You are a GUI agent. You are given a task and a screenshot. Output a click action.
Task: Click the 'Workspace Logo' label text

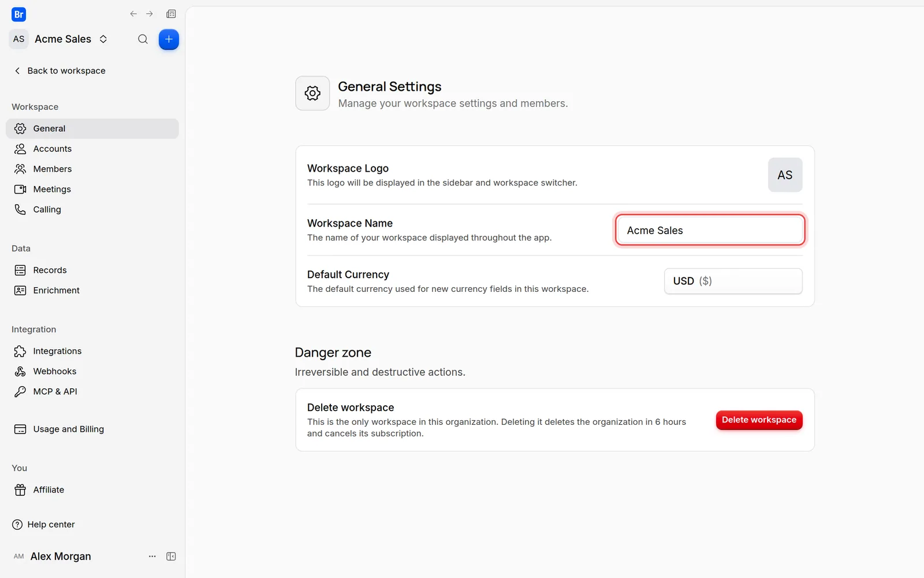pyautogui.click(x=348, y=168)
